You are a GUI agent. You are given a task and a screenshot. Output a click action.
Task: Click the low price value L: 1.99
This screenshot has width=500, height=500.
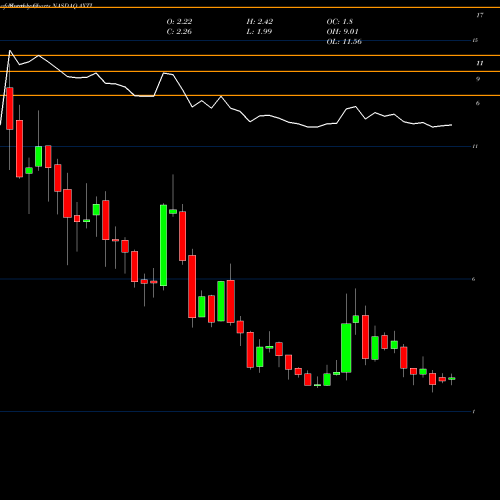[x=259, y=32]
